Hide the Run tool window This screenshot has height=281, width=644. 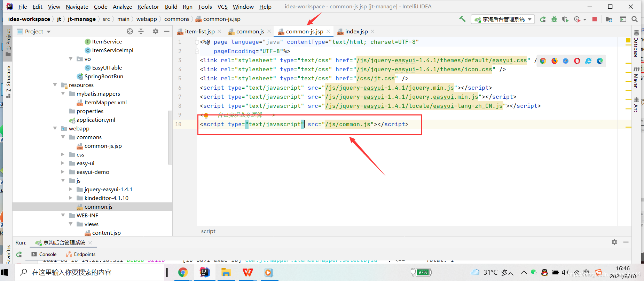click(x=626, y=242)
